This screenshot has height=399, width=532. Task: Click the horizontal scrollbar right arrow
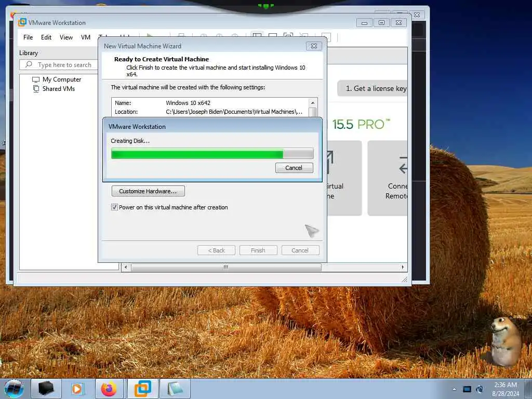tap(403, 268)
